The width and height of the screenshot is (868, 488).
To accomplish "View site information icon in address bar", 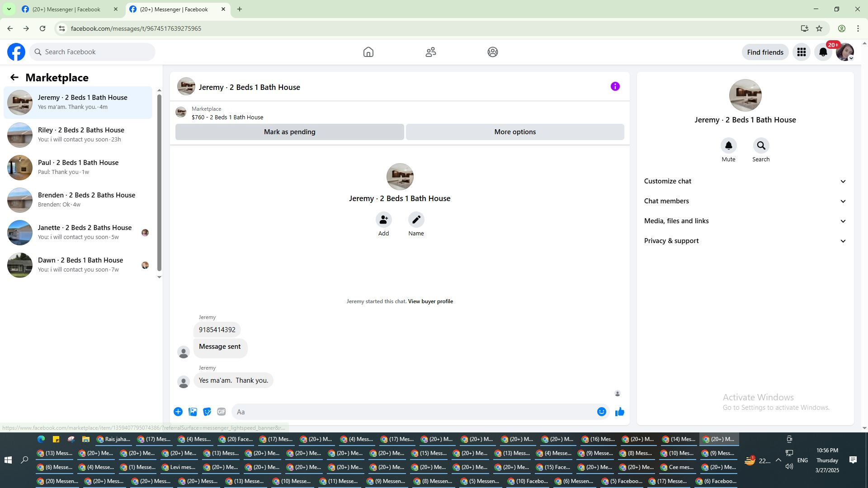I will (62, 28).
